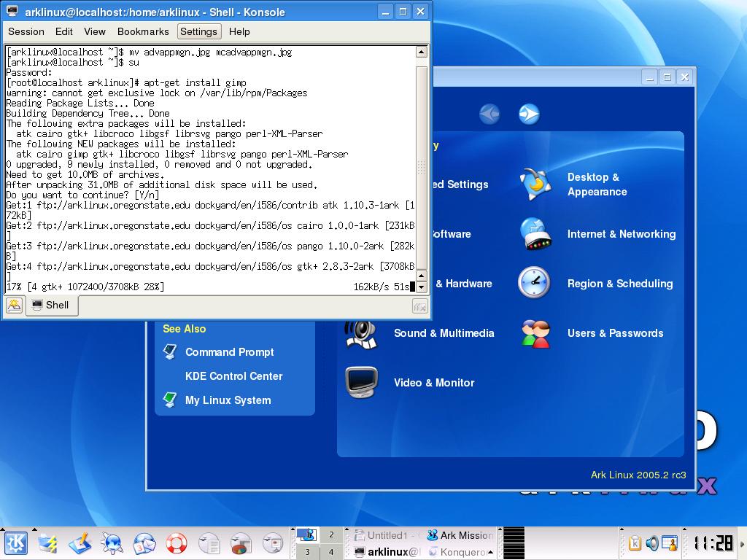Open the mail and calendar panel icon
Image resolution: width=747 pixels, height=560 pixels.
144,542
